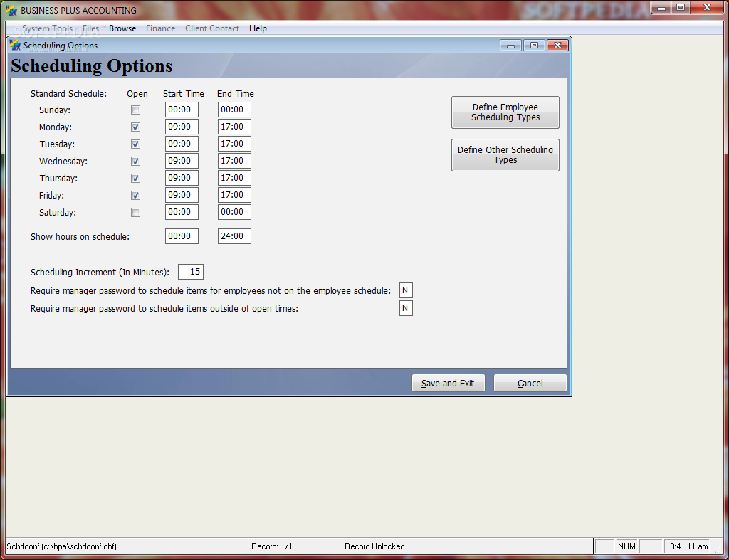Select Show hours end field 24:00
The width and height of the screenshot is (729, 560).
coord(234,236)
